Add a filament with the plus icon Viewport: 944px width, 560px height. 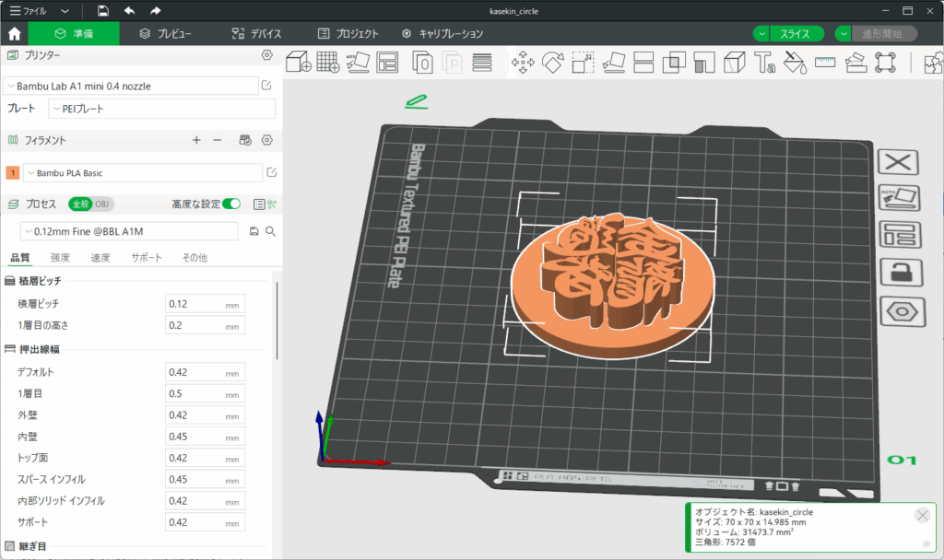coord(196,140)
